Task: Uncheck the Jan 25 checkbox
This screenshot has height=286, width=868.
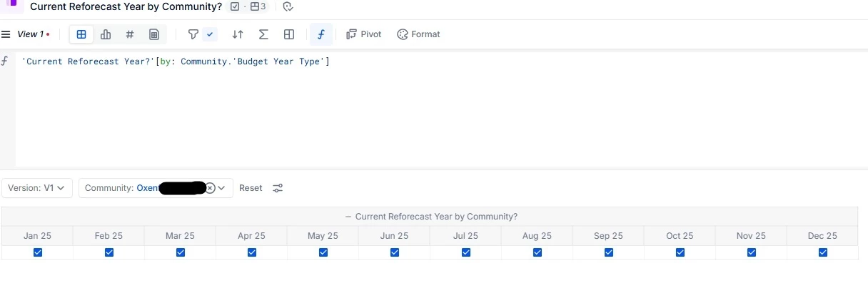Action: point(38,252)
